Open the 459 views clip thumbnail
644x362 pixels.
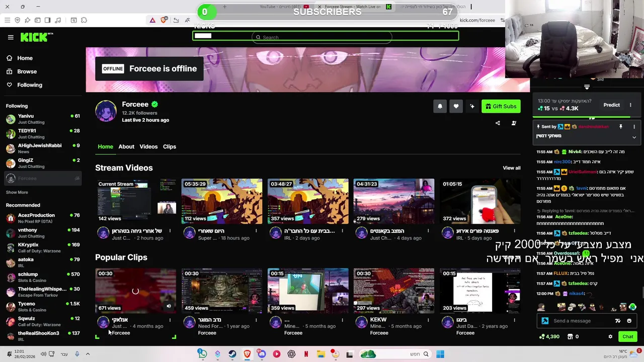pyautogui.click(x=222, y=291)
